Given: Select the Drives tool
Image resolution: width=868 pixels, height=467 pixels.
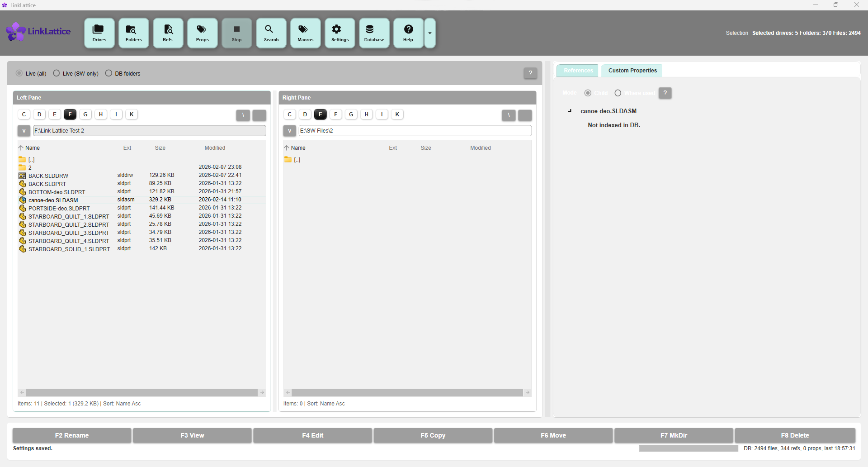Looking at the screenshot, I should [x=99, y=33].
